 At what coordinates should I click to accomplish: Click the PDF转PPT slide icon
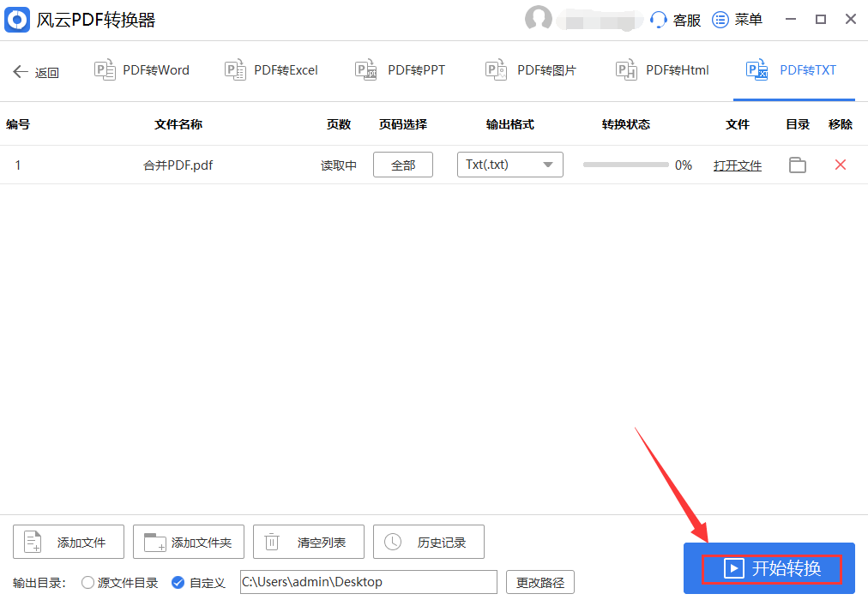[x=366, y=70]
